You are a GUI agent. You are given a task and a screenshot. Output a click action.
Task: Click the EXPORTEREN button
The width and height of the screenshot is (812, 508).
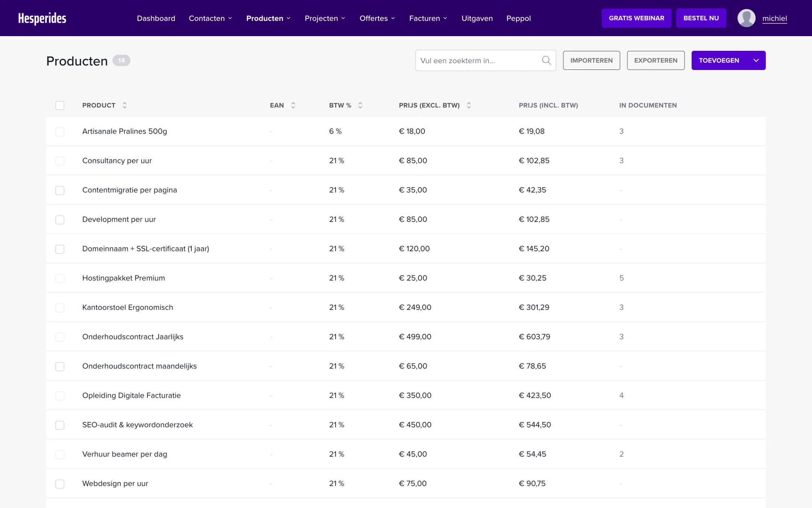pyautogui.click(x=656, y=60)
